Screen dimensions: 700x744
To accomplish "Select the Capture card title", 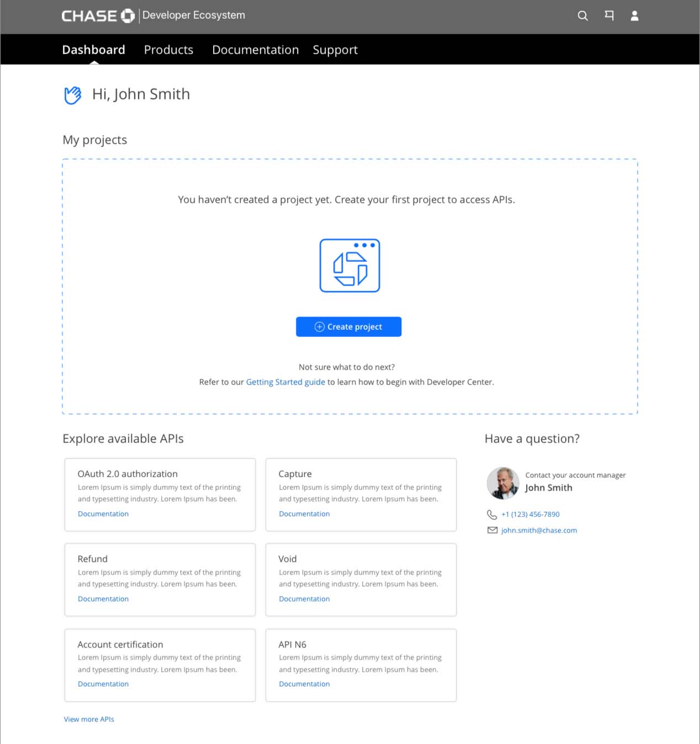I will click(295, 474).
